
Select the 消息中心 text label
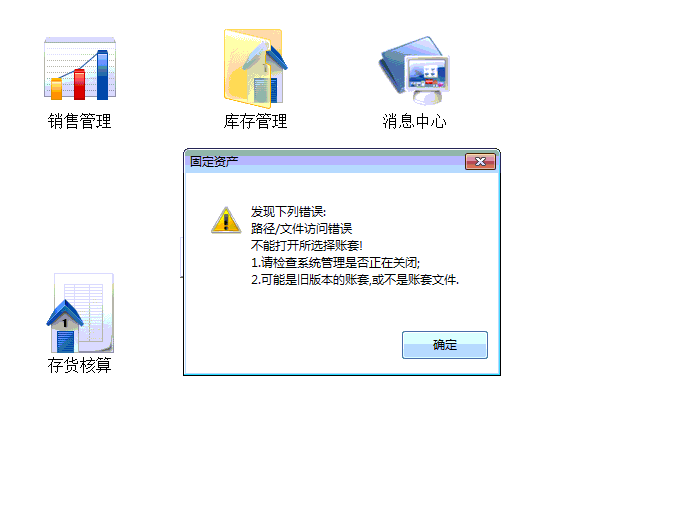tap(414, 121)
